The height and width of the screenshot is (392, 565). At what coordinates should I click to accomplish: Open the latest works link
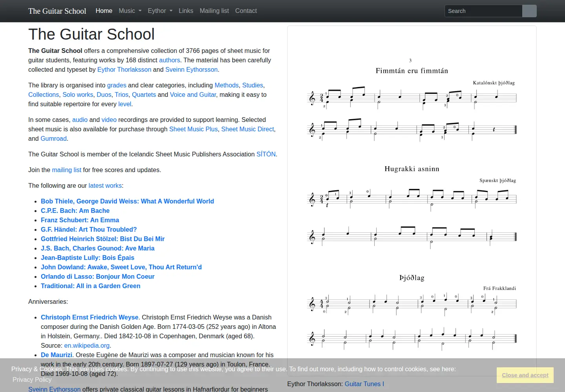click(105, 185)
